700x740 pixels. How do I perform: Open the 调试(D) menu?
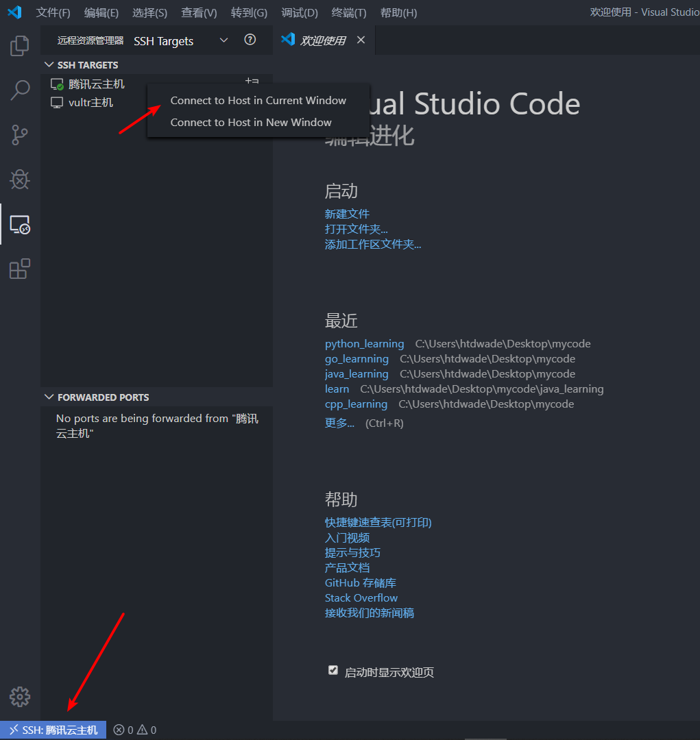[300, 13]
